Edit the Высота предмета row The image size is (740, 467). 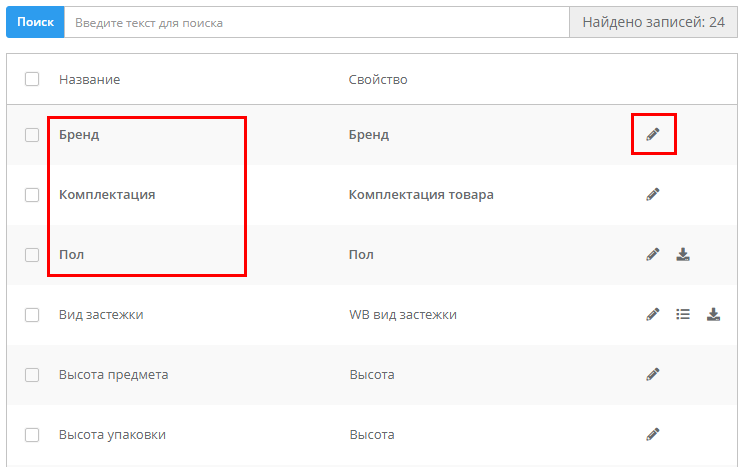(653, 374)
